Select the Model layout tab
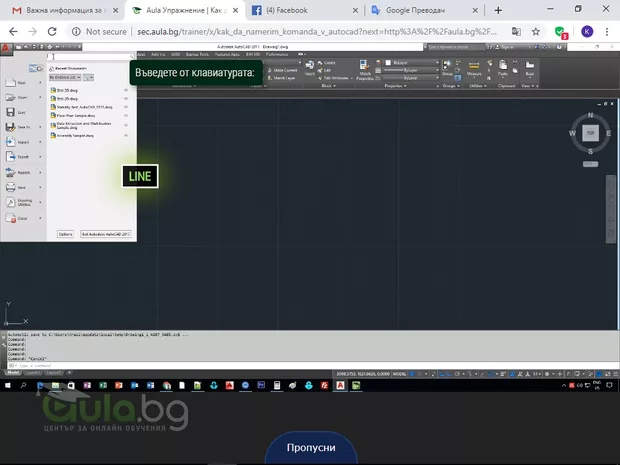This screenshot has width=620, height=465. (x=13, y=372)
